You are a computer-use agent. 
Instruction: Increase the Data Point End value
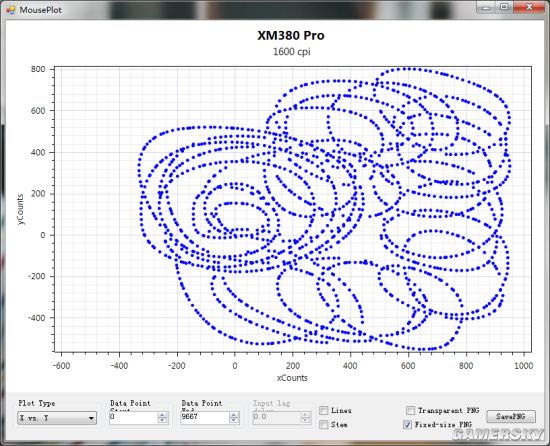coord(234,414)
